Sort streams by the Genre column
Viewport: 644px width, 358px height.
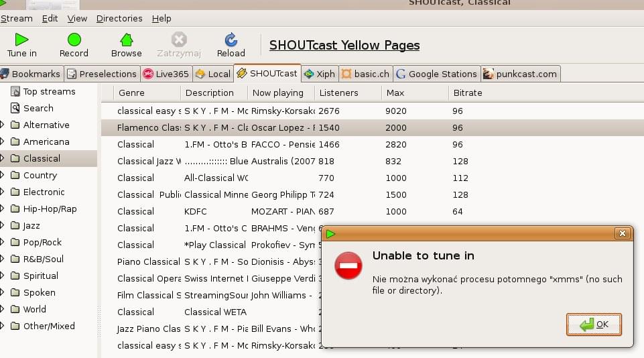tap(147, 93)
